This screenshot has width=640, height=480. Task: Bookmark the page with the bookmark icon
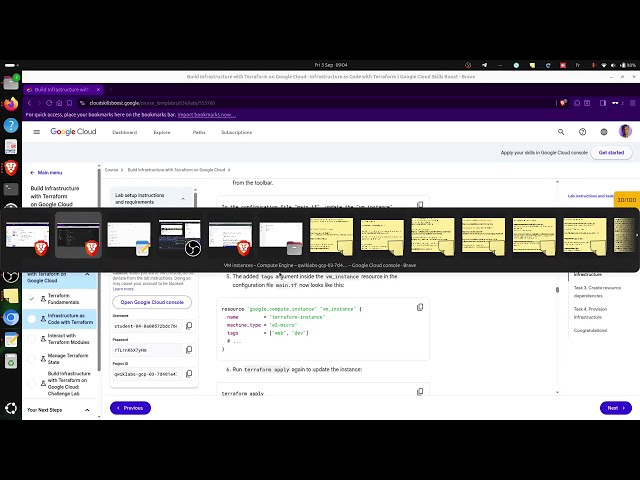(69, 103)
